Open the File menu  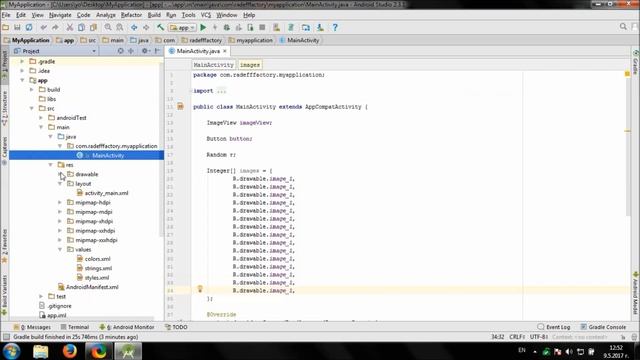click(x=6, y=15)
